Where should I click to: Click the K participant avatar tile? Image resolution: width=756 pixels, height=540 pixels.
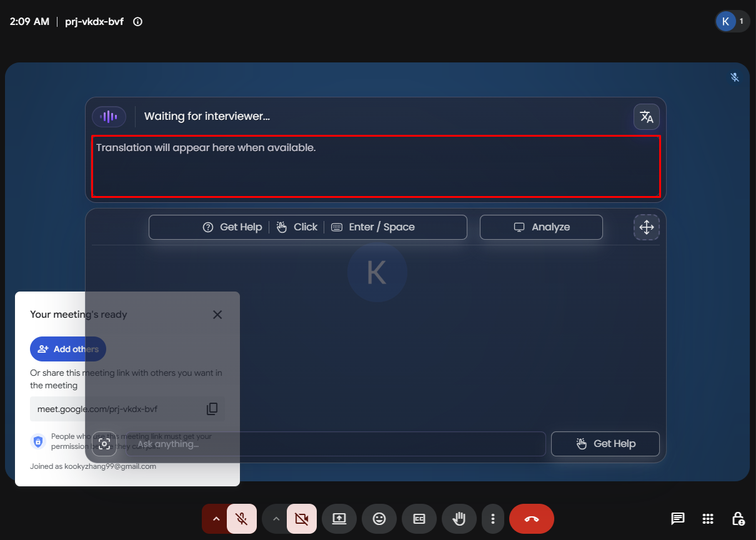pos(377,272)
